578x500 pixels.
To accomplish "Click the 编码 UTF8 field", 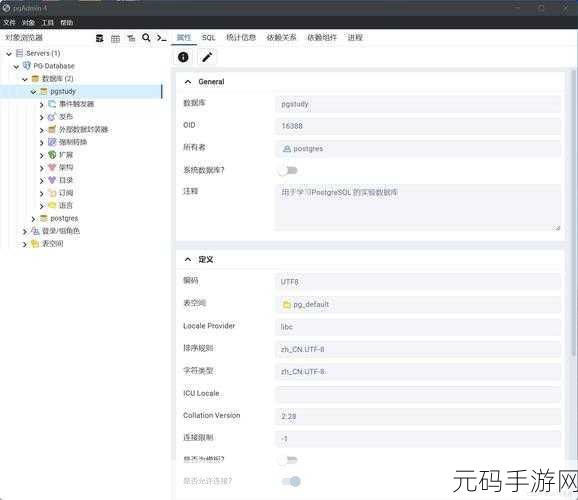I will click(x=418, y=282).
